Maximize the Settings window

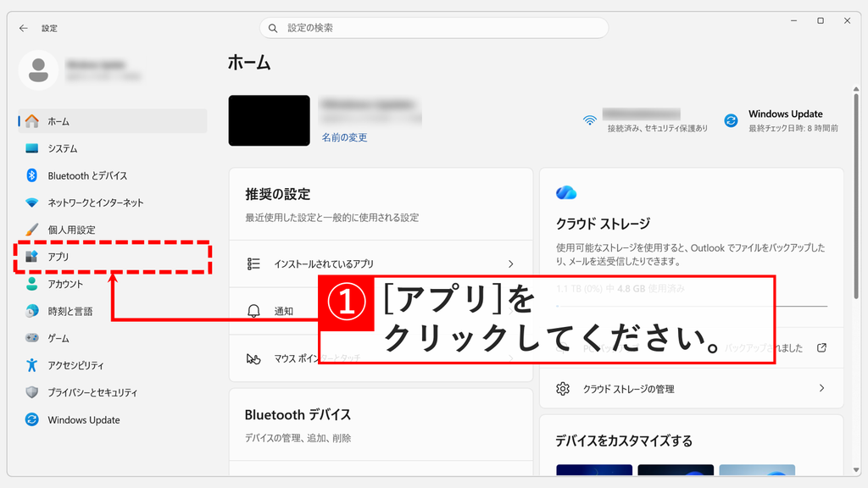coord(821,20)
